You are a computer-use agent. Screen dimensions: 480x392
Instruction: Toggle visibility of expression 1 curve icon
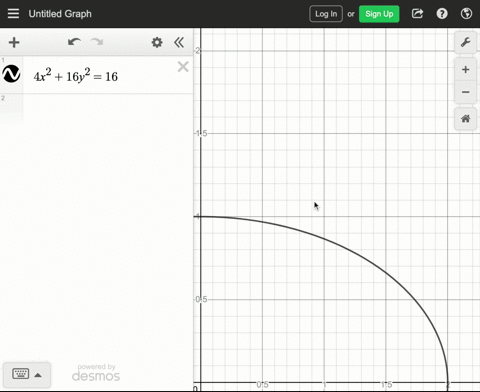[11, 74]
